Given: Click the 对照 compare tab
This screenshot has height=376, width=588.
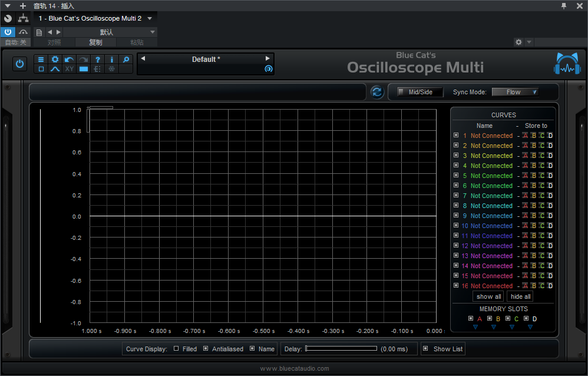Looking at the screenshot, I should 54,42.
